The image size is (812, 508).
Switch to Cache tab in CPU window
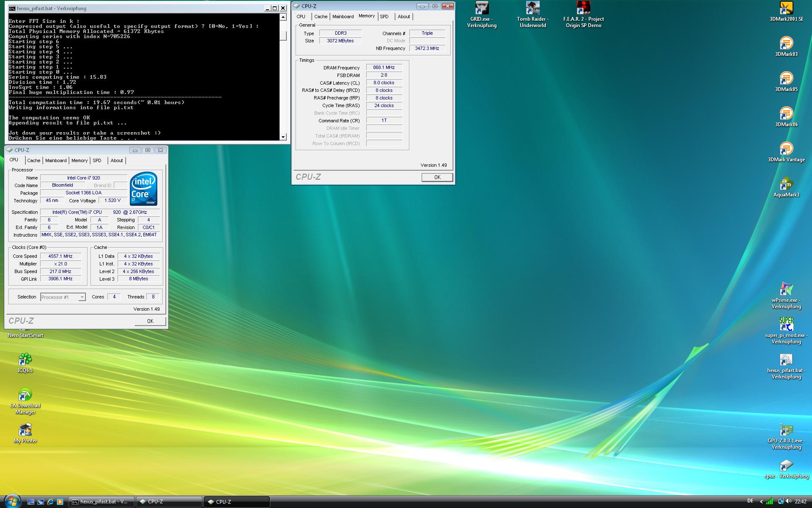[34, 160]
